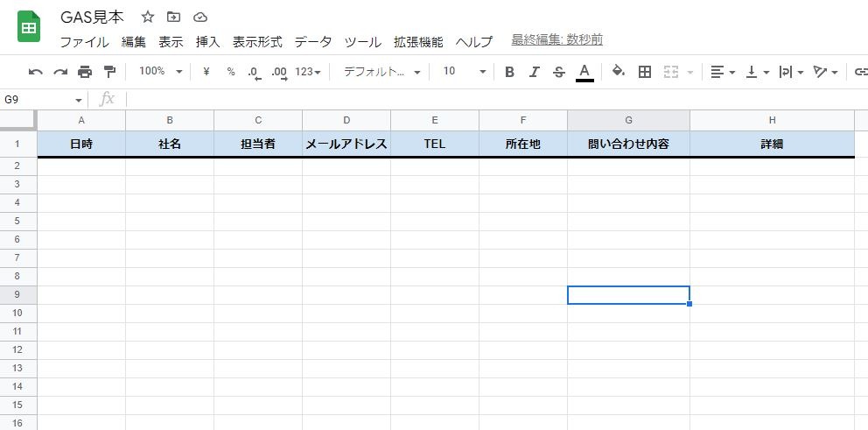The width and height of the screenshot is (868, 430).
Task: Click the redo arrow icon
Action: [x=60, y=72]
